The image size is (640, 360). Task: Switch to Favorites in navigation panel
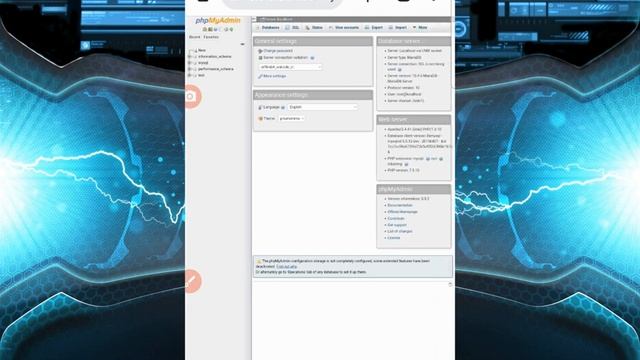(211, 37)
